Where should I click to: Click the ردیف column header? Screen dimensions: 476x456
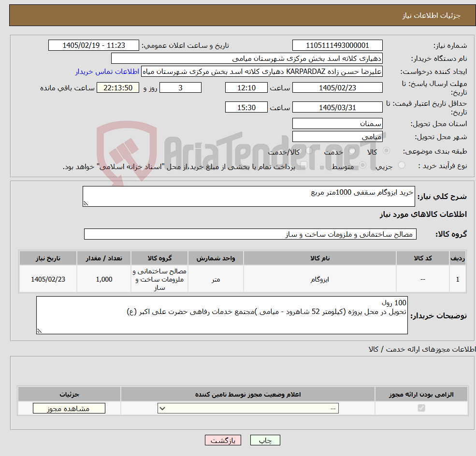(458, 258)
